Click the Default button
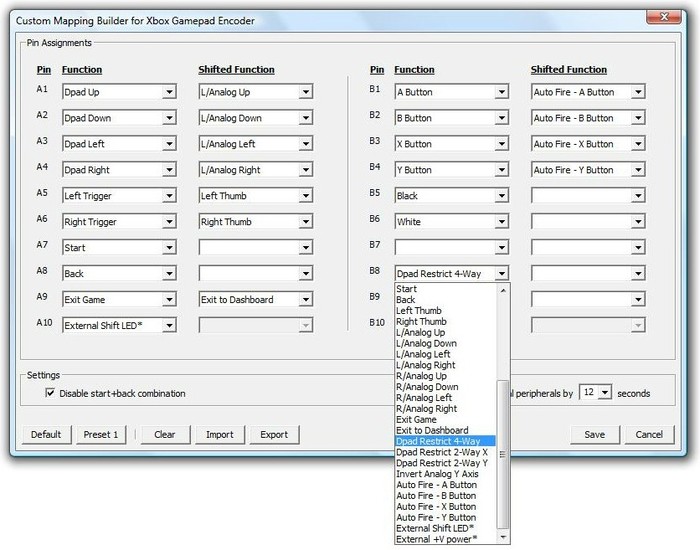This screenshot has height=550, width=700. pyautogui.click(x=46, y=434)
